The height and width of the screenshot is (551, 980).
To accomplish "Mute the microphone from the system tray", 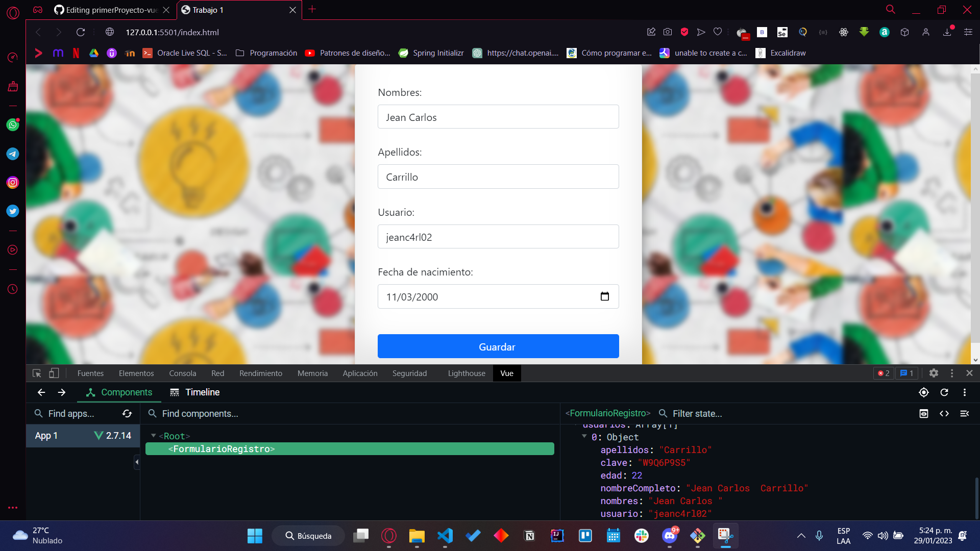I will coord(820,536).
